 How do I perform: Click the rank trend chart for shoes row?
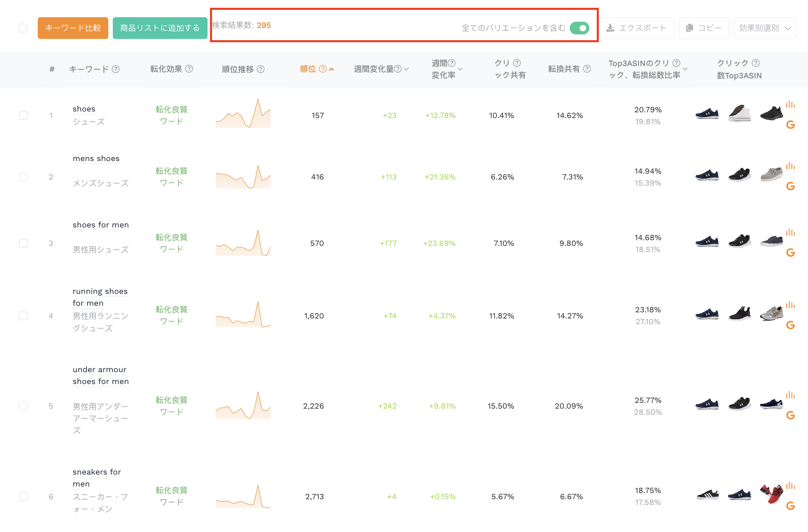pyautogui.click(x=243, y=113)
